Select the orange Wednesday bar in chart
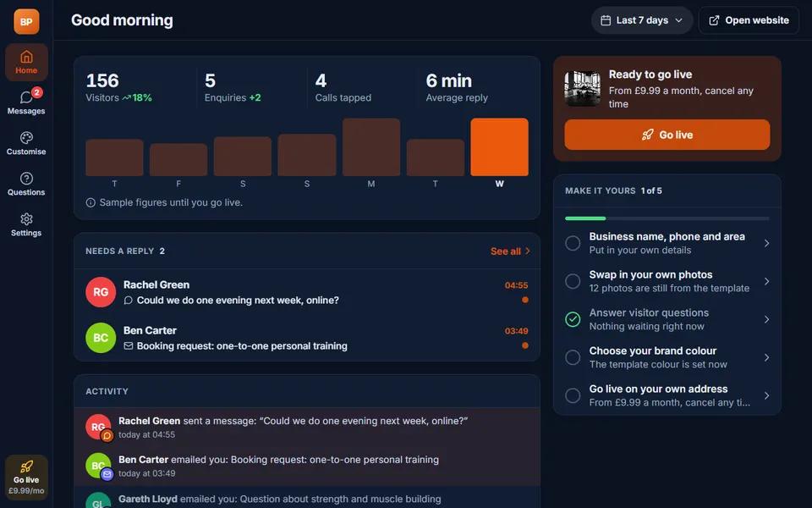This screenshot has height=508, width=812. (499, 146)
